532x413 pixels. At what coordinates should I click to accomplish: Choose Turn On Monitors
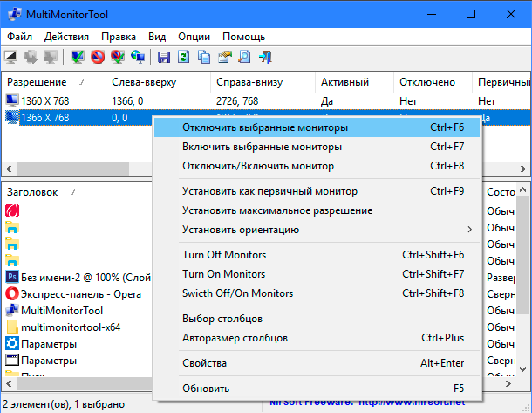[x=317, y=274]
